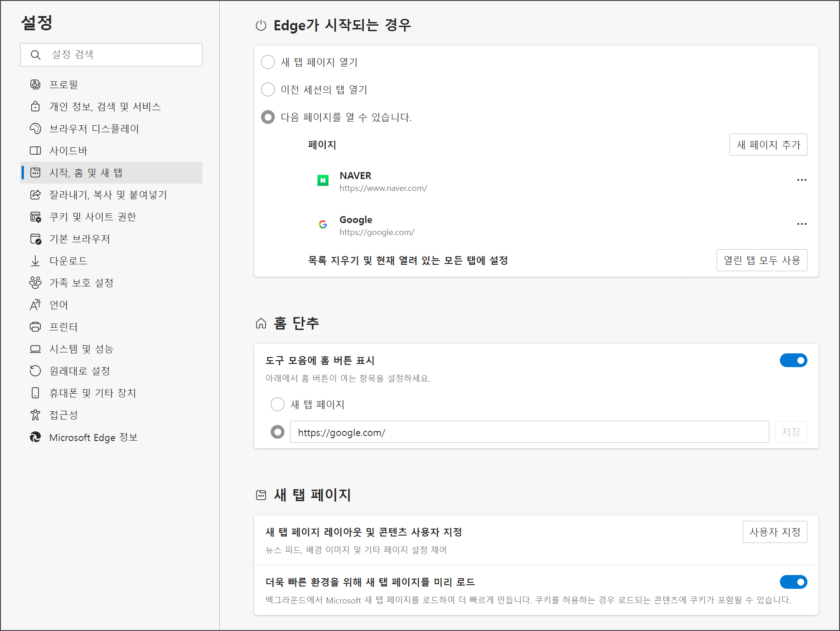Click the phone icon for 휴대폰 및 기타 장치
Screen dimensions: 840x631
point(35,393)
